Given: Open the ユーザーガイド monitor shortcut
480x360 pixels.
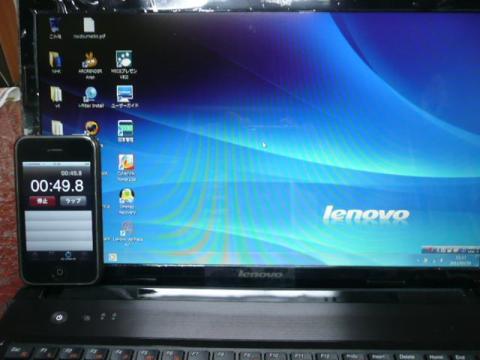Looking at the screenshot, I should [125, 96].
